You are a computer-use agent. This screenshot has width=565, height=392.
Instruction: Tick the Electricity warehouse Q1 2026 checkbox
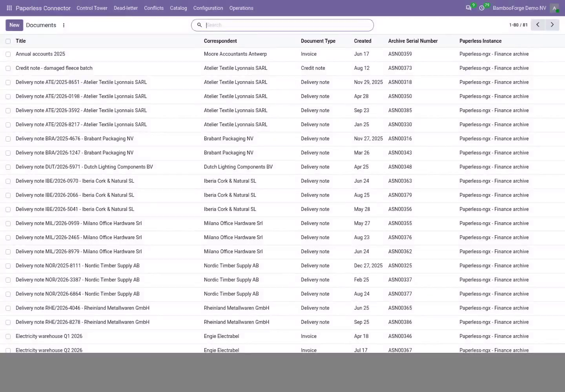coord(8,336)
